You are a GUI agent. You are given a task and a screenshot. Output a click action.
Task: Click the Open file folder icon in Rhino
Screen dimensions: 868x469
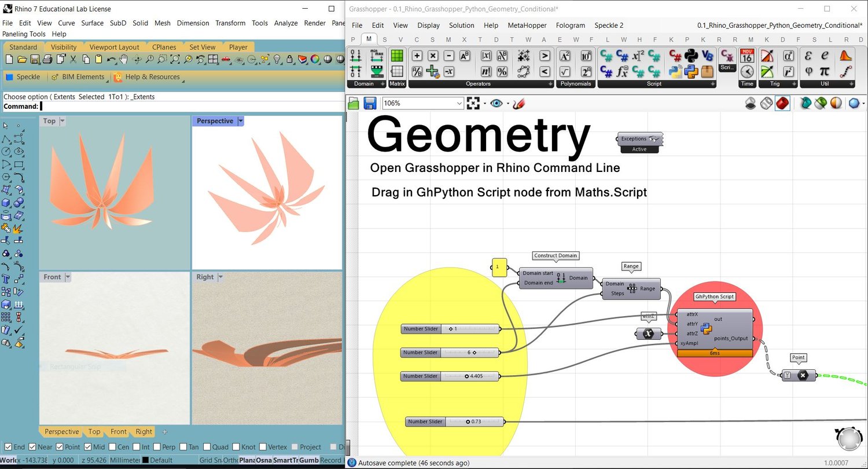coord(22,59)
